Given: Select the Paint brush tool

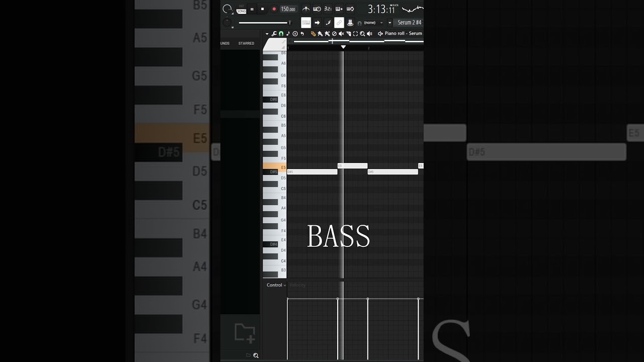Looking at the screenshot, I should 320,34.
